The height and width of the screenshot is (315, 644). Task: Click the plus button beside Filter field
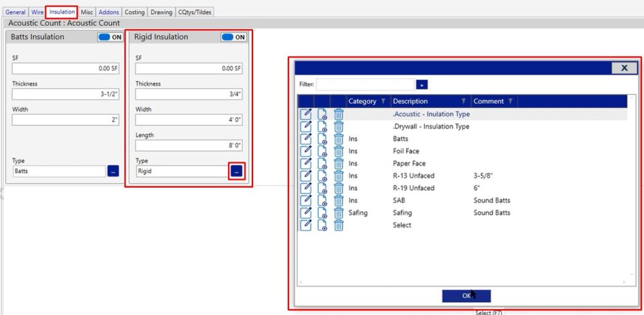(x=422, y=84)
